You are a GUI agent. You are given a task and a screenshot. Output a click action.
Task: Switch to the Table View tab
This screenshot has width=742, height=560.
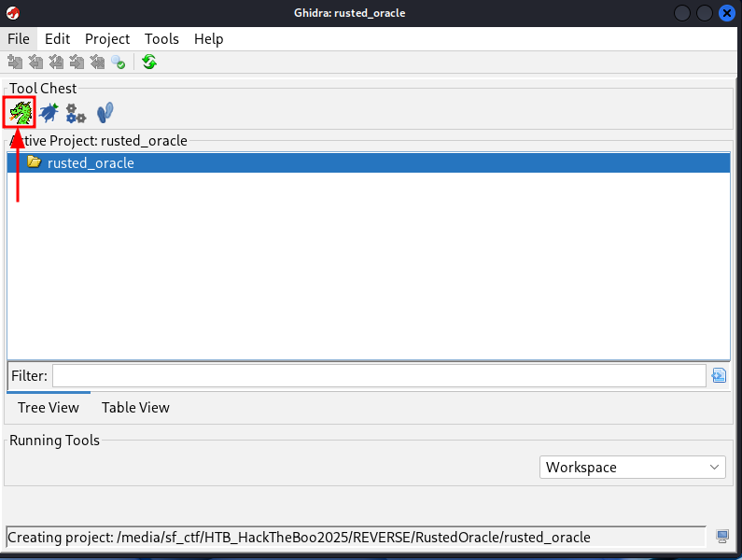pos(135,407)
